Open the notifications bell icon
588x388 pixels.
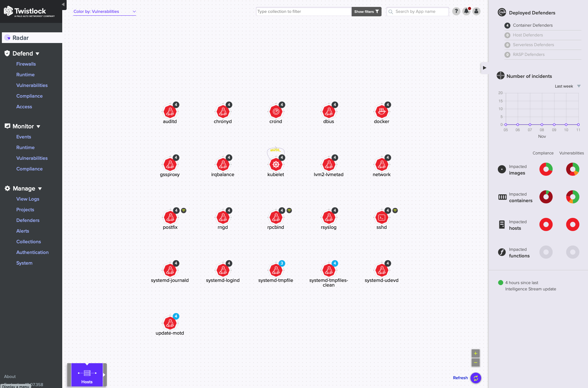point(466,11)
